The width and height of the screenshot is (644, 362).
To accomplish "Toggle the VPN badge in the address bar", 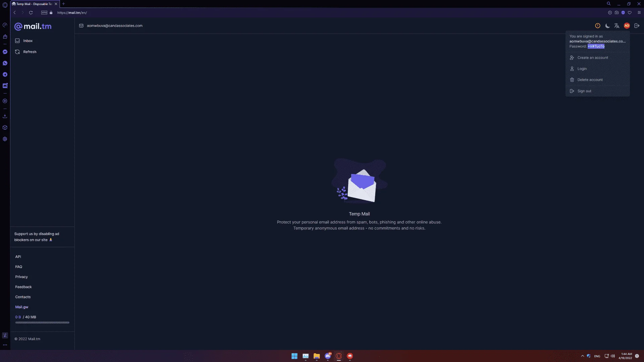I will 44,13.
